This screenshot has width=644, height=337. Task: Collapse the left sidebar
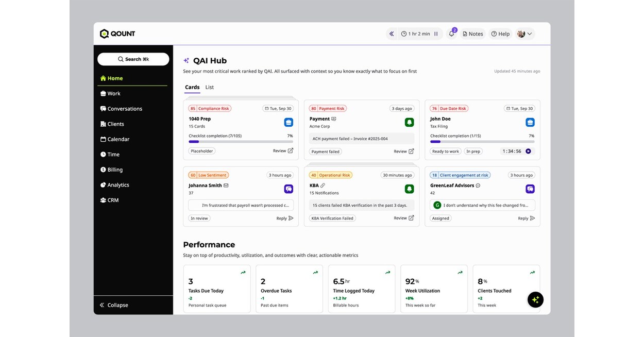click(x=113, y=305)
